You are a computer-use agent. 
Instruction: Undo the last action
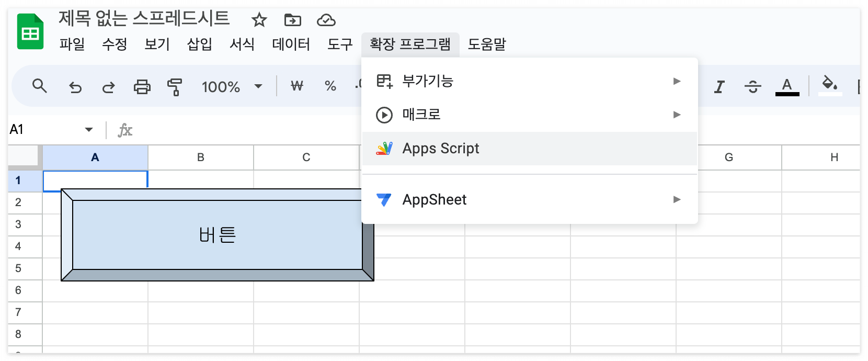tap(75, 86)
